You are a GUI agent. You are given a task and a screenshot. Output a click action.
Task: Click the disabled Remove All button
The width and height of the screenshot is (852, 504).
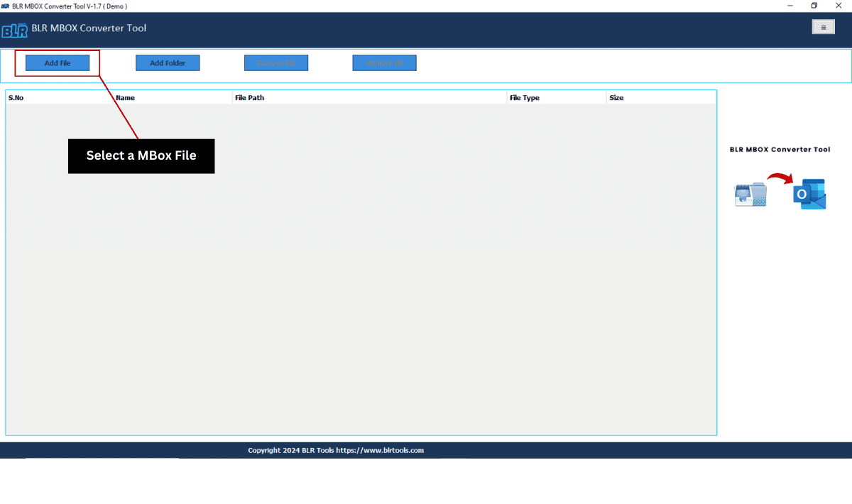click(x=384, y=63)
